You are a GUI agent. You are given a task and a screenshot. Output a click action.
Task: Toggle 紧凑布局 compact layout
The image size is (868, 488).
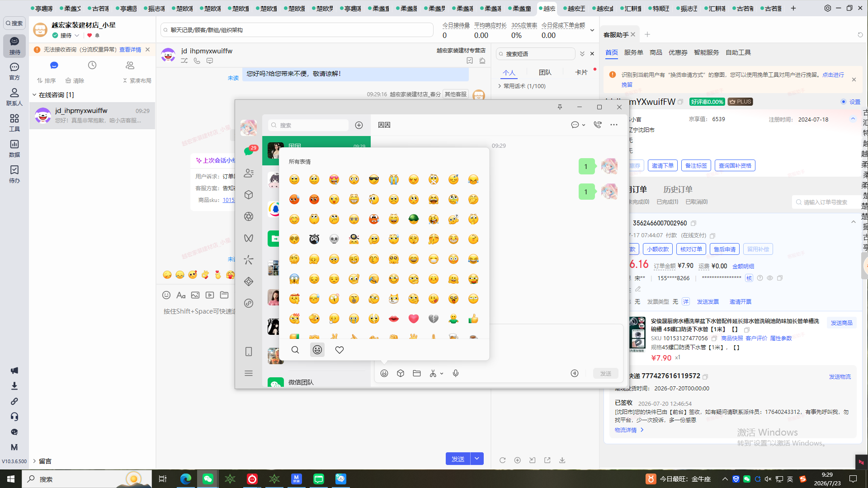coord(137,81)
